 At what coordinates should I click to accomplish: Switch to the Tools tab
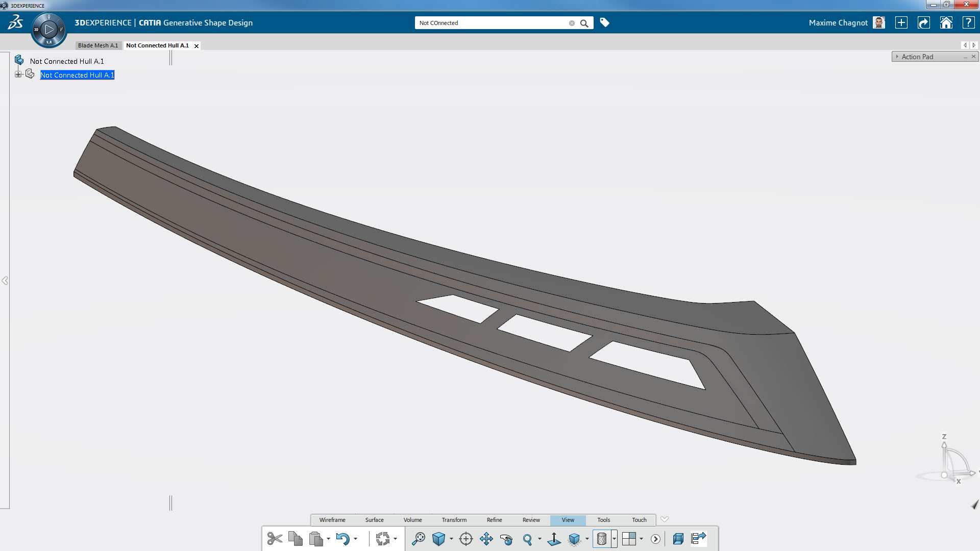(603, 520)
